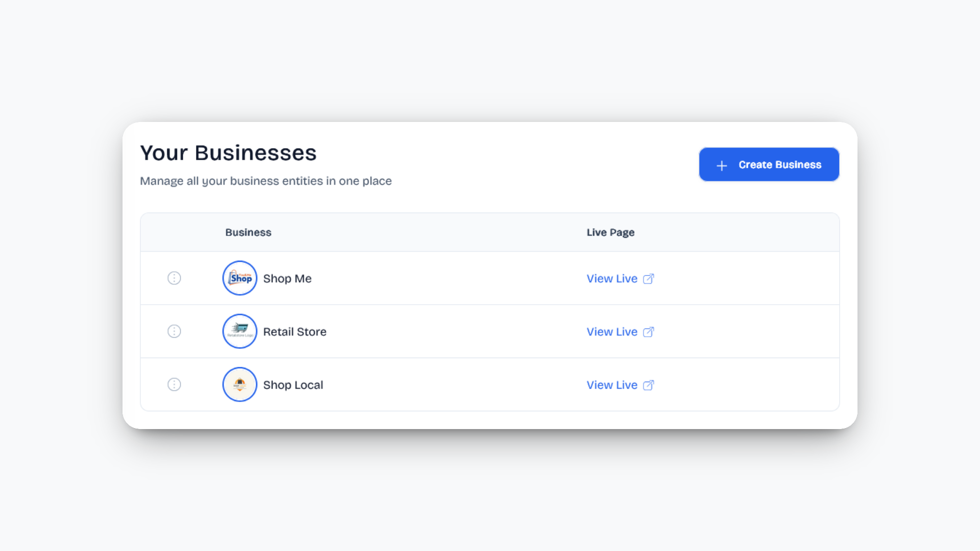Click the Shop Me logo thumbnail
The image size is (980, 551).
point(240,278)
